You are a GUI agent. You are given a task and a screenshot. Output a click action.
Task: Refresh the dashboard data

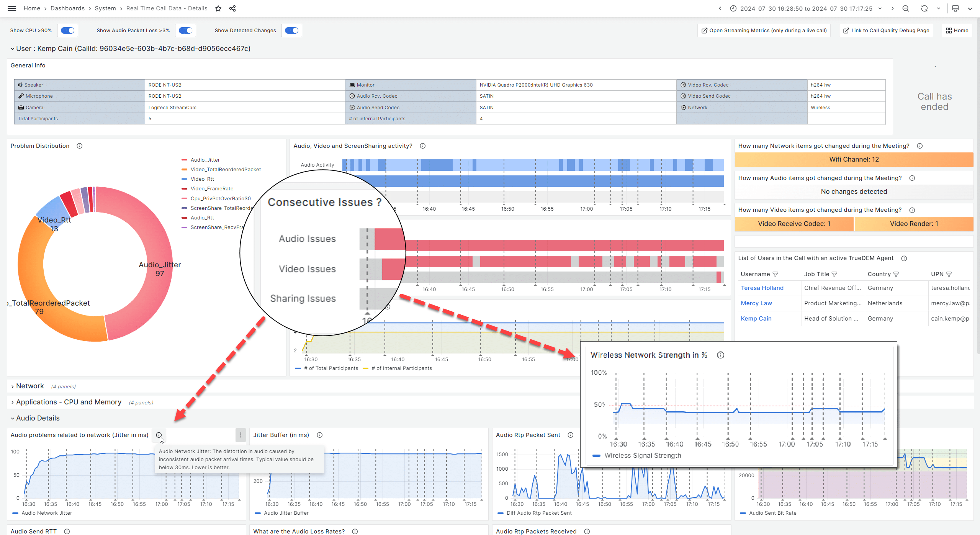(x=924, y=8)
